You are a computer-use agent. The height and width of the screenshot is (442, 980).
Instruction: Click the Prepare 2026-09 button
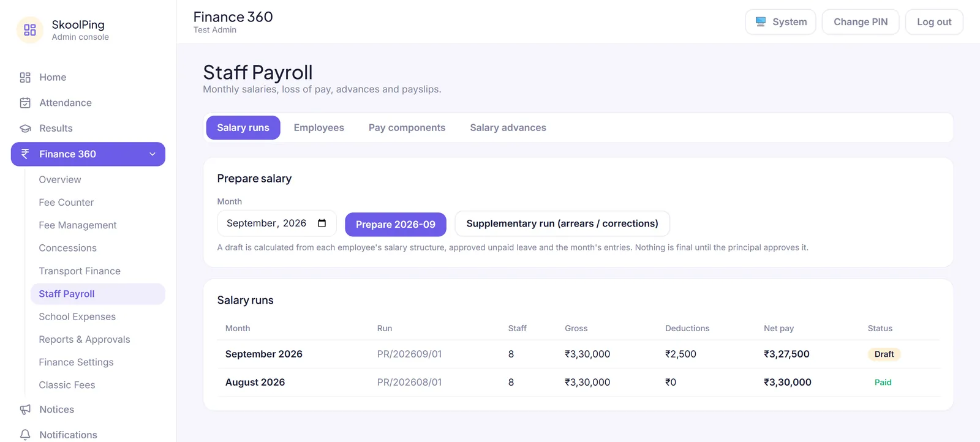coord(396,225)
